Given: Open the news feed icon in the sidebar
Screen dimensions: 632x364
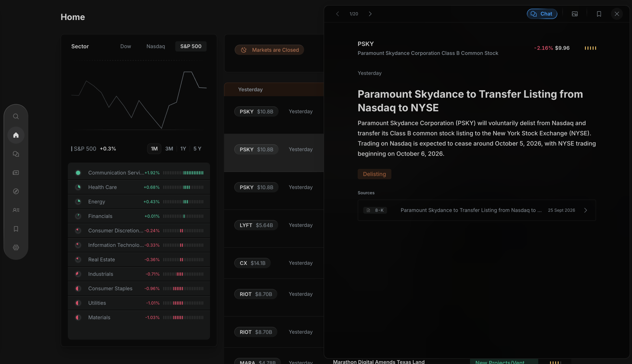Looking at the screenshot, I should point(16,173).
